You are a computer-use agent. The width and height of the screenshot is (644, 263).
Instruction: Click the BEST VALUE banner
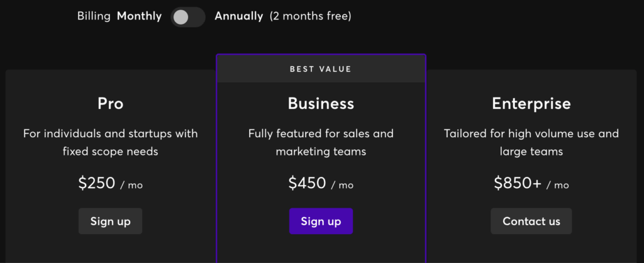pyautogui.click(x=321, y=69)
